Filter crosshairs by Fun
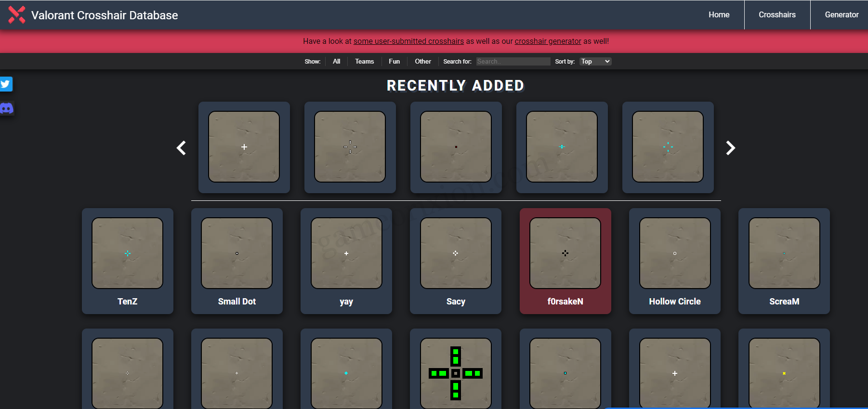868x409 pixels. pyautogui.click(x=395, y=61)
